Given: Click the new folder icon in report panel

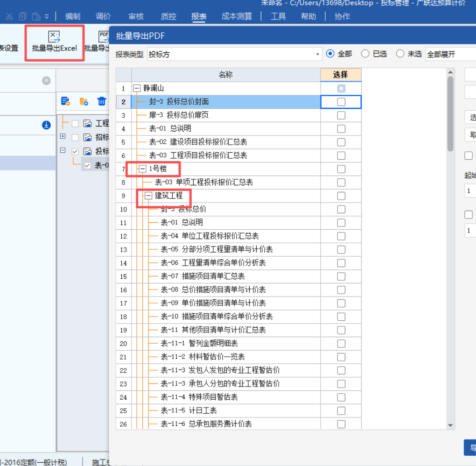Looking at the screenshot, I should tap(84, 101).
